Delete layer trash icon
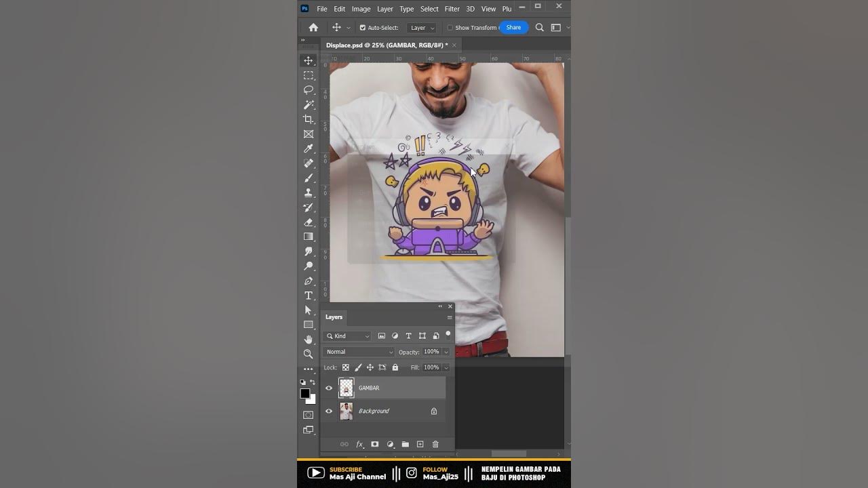The height and width of the screenshot is (488, 868). pos(435,445)
